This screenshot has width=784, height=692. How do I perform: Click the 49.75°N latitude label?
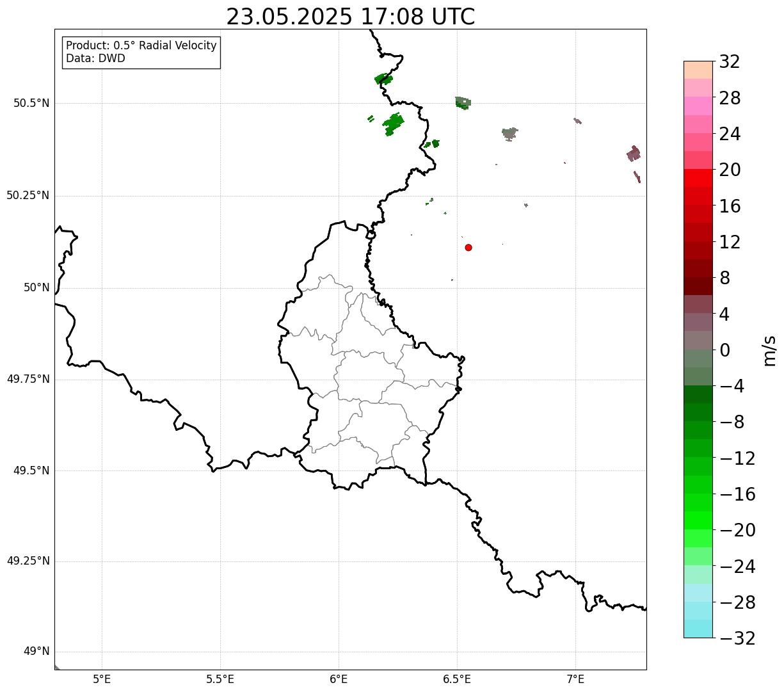[x=28, y=379]
